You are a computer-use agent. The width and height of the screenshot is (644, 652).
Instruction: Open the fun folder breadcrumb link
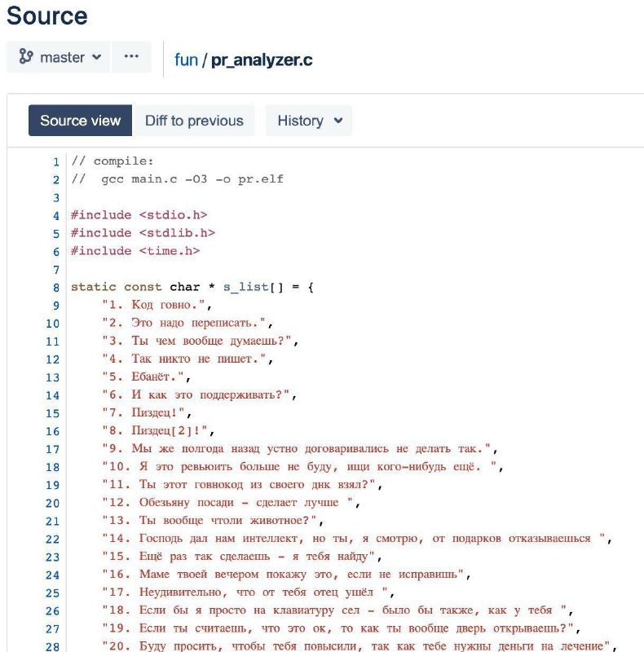(x=186, y=59)
